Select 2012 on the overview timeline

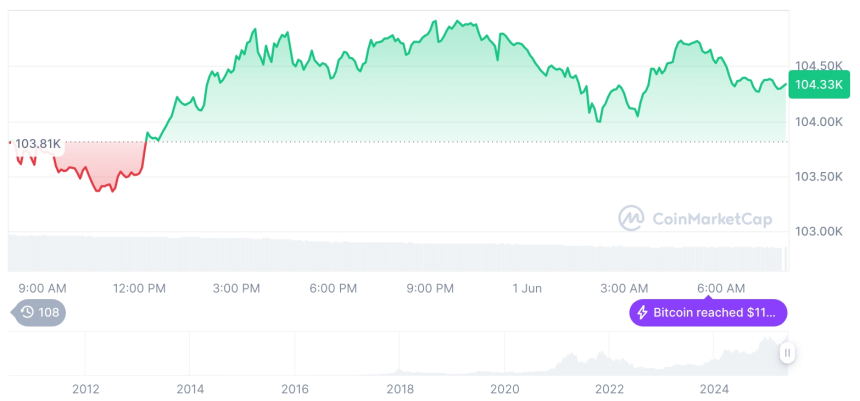click(85, 389)
